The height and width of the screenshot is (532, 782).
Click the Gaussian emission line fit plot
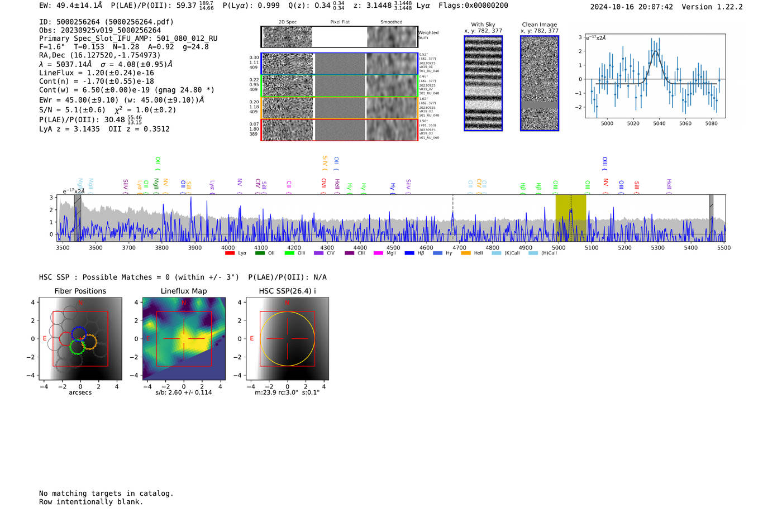point(655,76)
